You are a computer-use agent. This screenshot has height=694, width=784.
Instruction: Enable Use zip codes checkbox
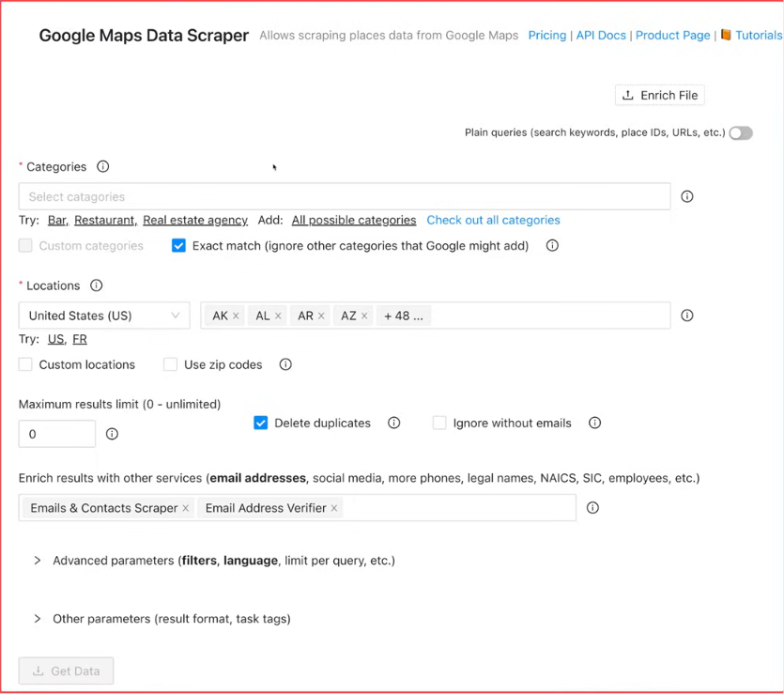tap(171, 364)
